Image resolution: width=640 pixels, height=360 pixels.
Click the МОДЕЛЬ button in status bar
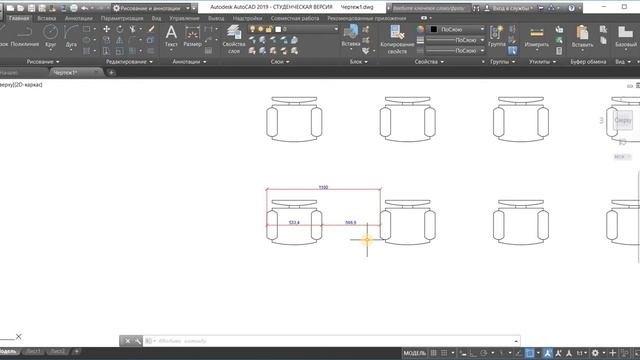pyautogui.click(x=415, y=353)
